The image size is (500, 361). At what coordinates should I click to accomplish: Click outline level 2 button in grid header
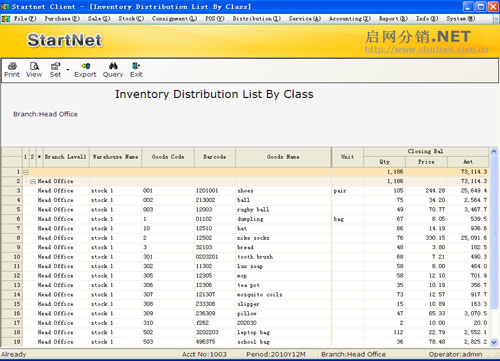click(32, 157)
